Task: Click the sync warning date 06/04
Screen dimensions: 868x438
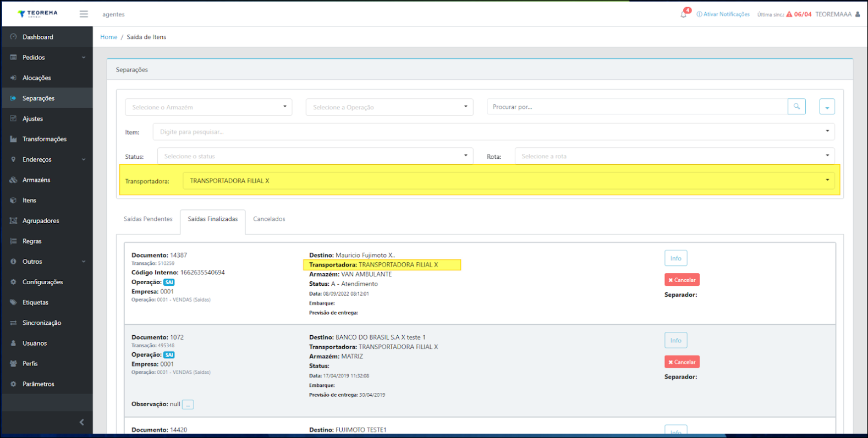Action: click(x=802, y=14)
